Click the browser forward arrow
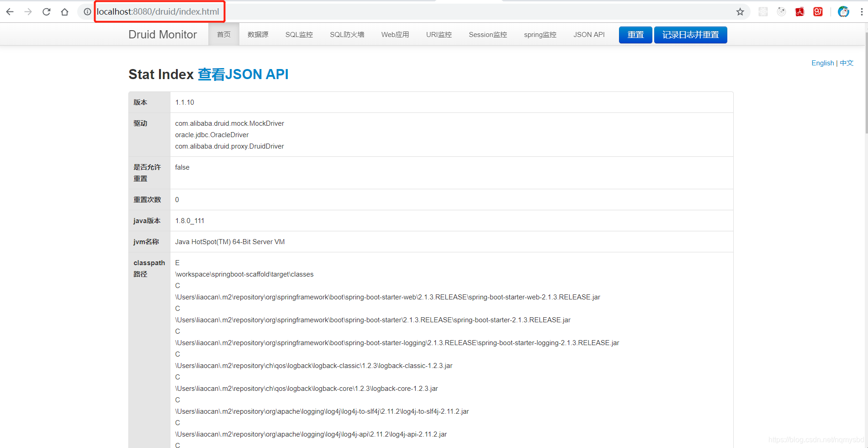The height and width of the screenshot is (448, 868). point(28,12)
